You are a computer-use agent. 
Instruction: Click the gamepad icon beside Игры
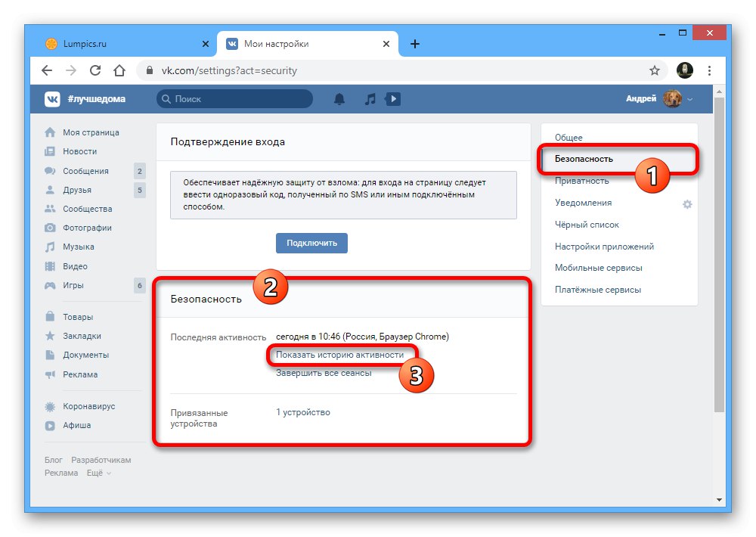[x=50, y=285]
